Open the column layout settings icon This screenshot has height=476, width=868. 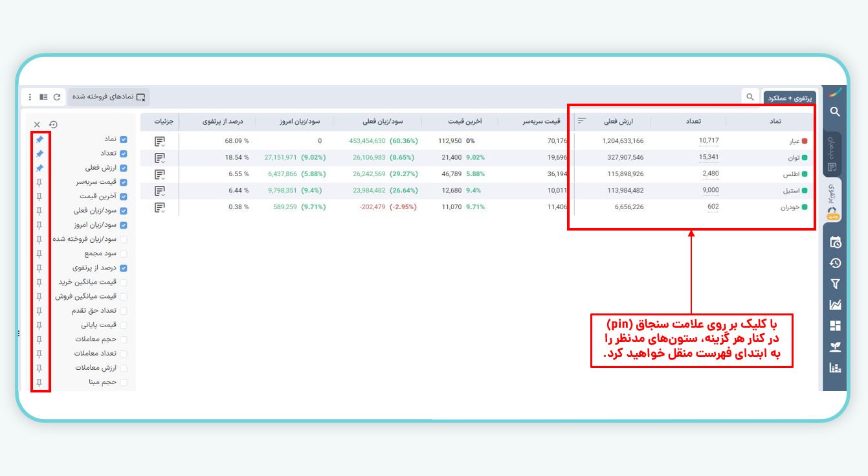pos(43,97)
